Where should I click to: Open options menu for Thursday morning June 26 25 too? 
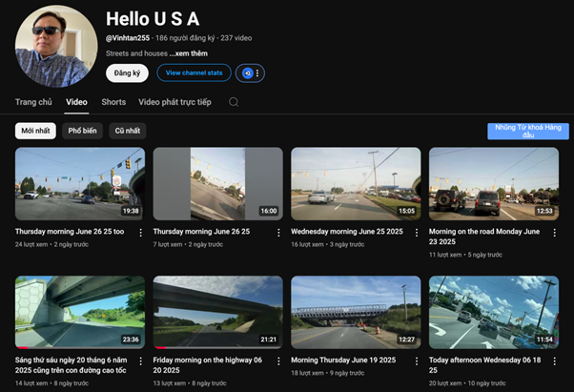(140, 233)
